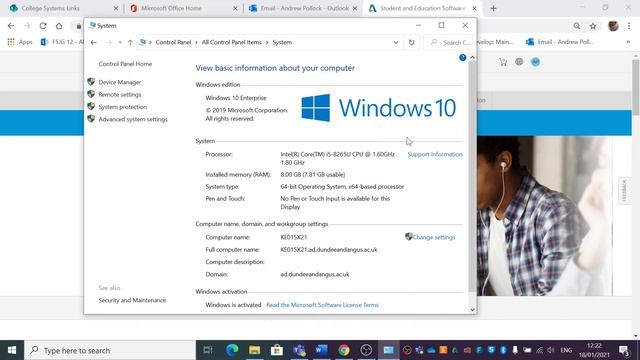Click the System window back arrow

(93, 42)
